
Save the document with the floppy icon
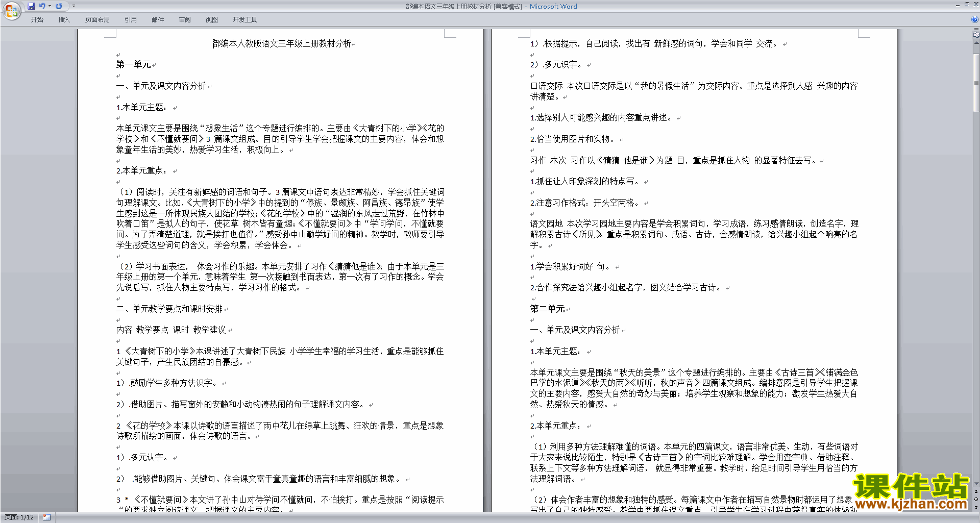pos(31,6)
